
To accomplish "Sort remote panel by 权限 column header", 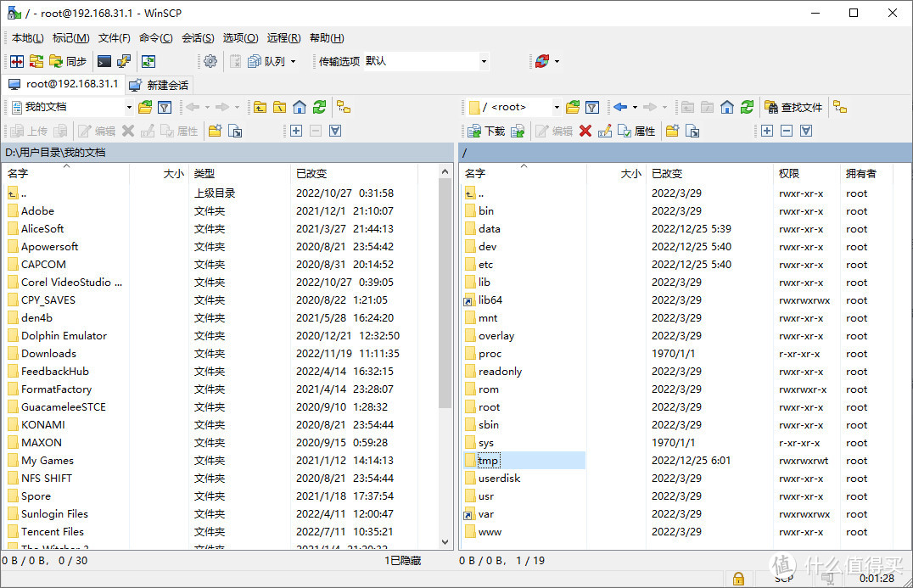I will (x=806, y=173).
